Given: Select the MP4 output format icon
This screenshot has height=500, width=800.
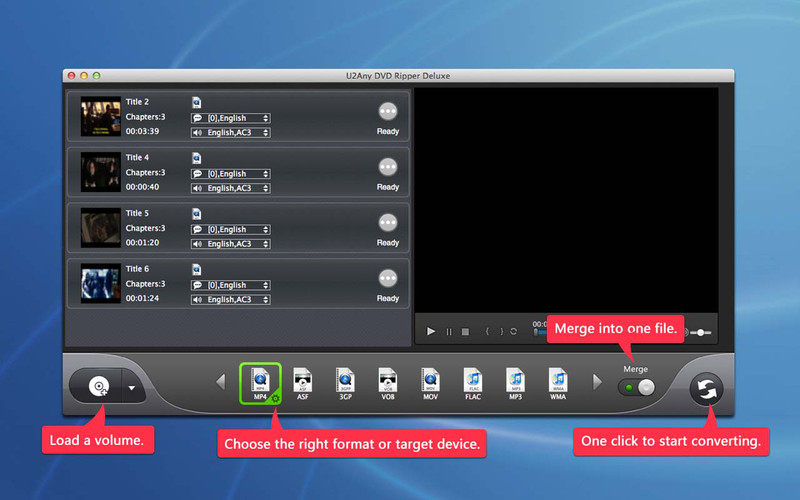Looking at the screenshot, I should (260, 383).
